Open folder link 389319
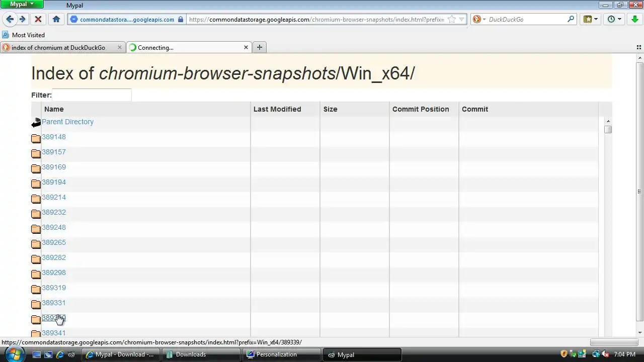The image size is (644, 362). (x=54, y=288)
